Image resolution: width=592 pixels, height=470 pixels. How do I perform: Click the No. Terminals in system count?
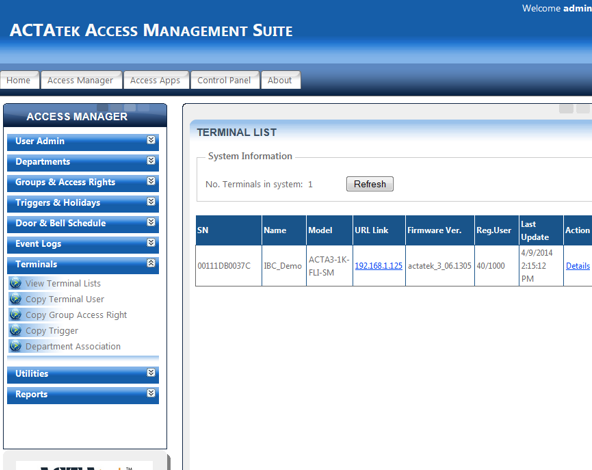point(310,184)
